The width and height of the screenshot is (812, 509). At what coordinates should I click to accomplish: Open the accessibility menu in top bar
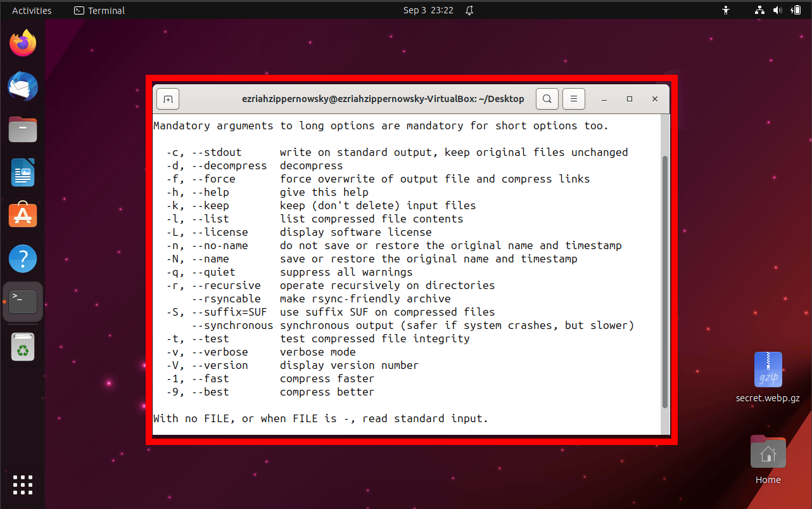click(726, 10)
